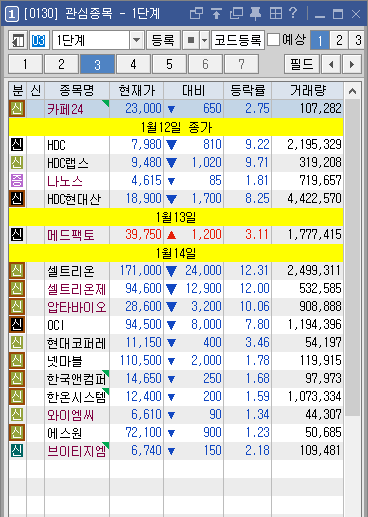The height and width of the screenshot is (517, 368).
Task: Open help with the question mark icon
Action: point(293,13)
